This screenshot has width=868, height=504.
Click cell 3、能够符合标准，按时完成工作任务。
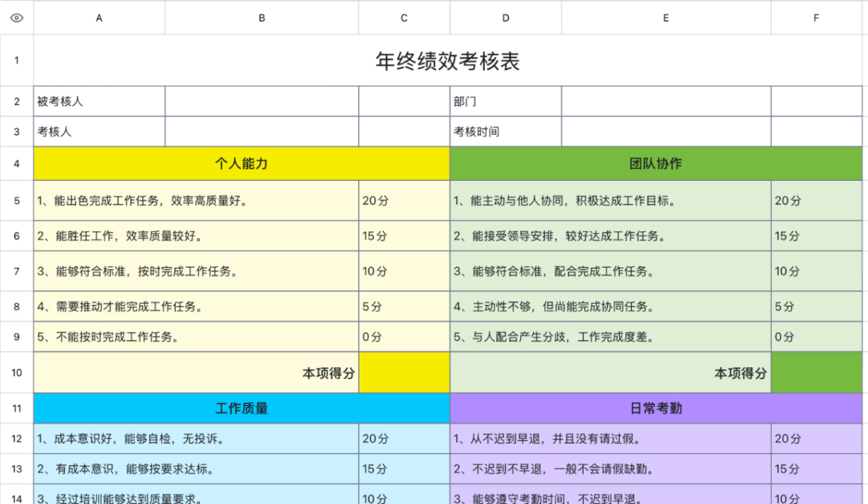click(x=196, y=271)
